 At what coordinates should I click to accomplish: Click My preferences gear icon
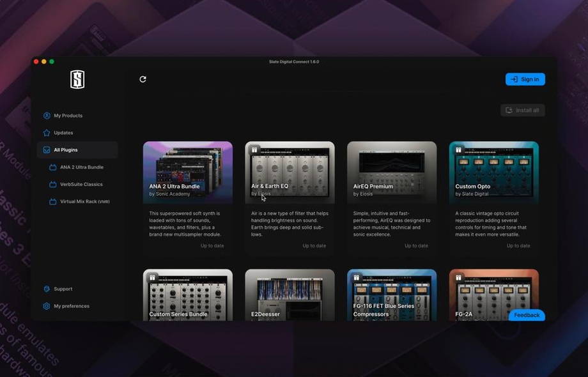tap(47, 306)
